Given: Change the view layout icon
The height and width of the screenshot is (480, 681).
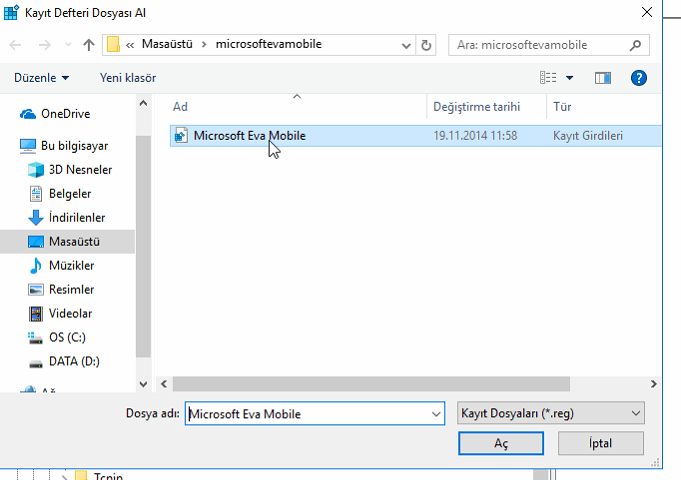Looking at the screenshot, I should 548,78.
